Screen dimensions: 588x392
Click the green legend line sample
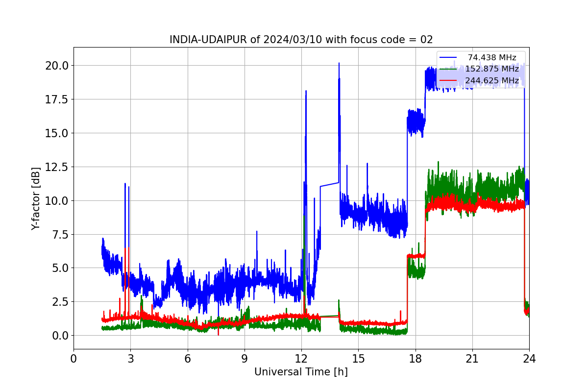(448, 69)
